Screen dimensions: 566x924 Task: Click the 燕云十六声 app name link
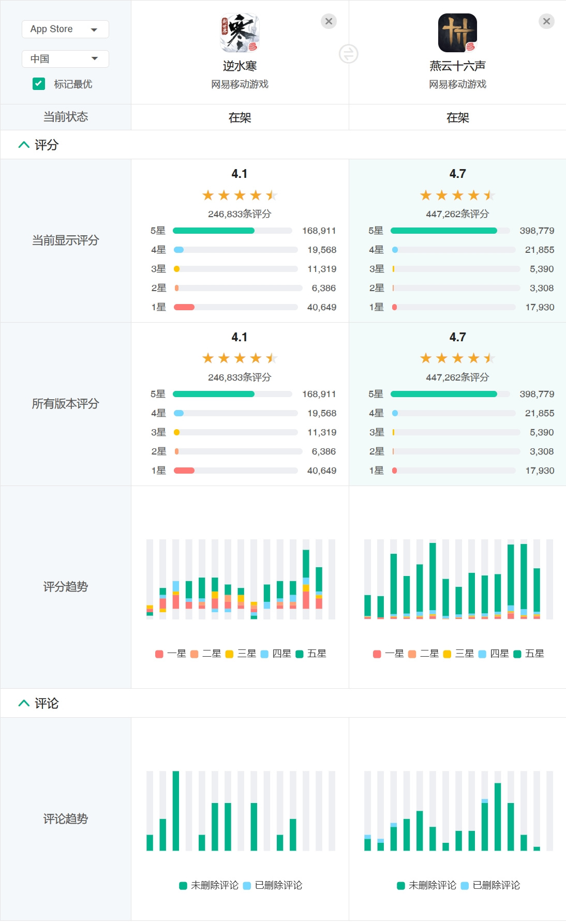point(457,66)
